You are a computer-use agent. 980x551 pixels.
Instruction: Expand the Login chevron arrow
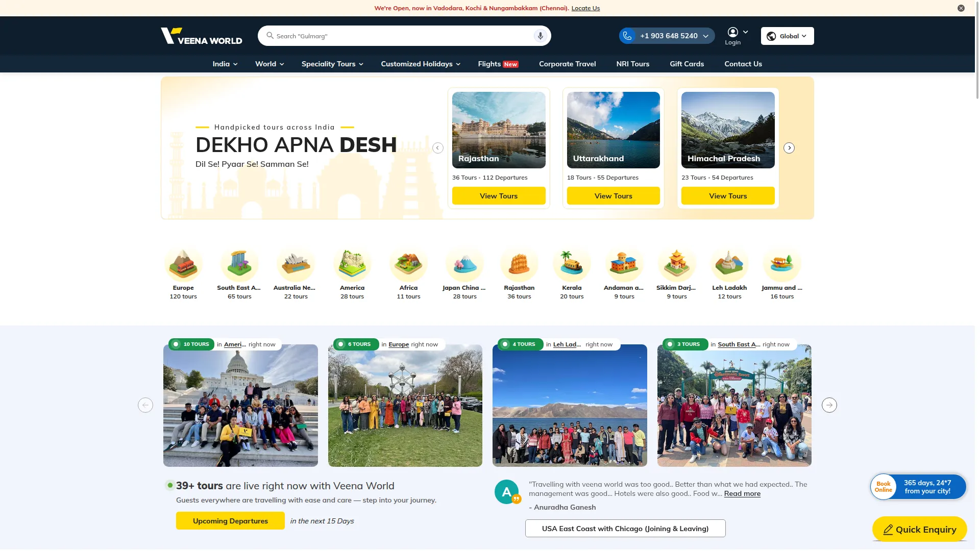[745, 32]
